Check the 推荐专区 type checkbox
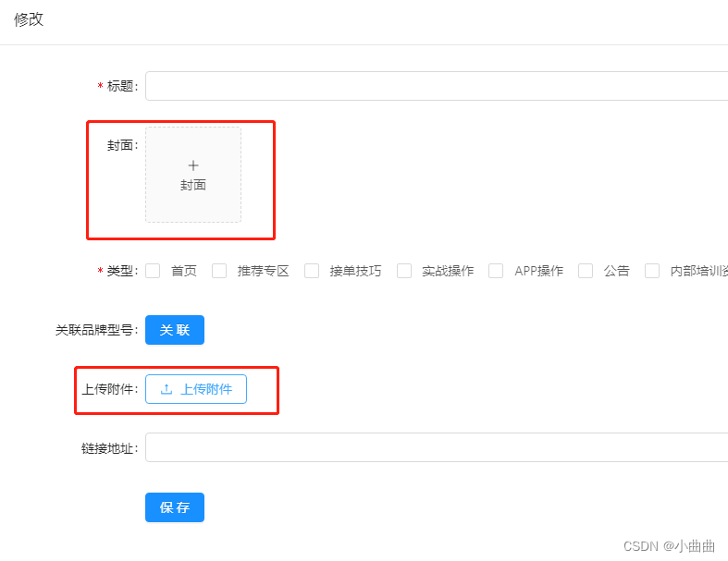 219,271
